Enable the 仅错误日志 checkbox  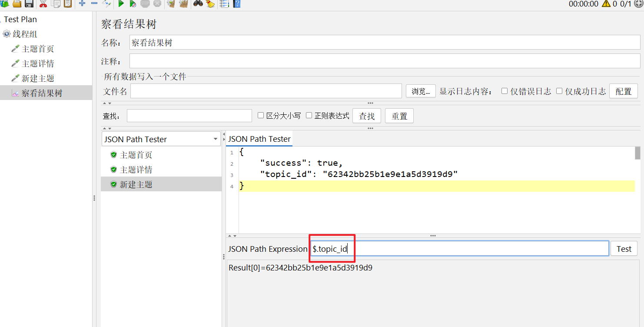pos(505,91)
